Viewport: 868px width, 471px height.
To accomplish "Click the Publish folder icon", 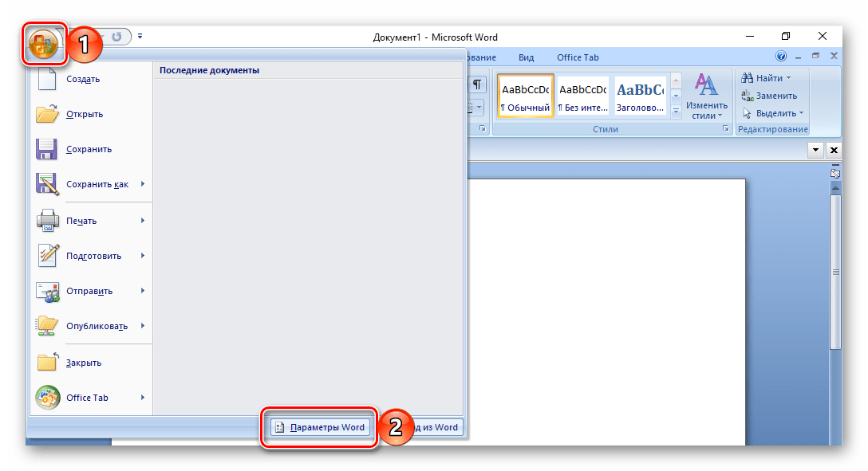I will (47, 326).
